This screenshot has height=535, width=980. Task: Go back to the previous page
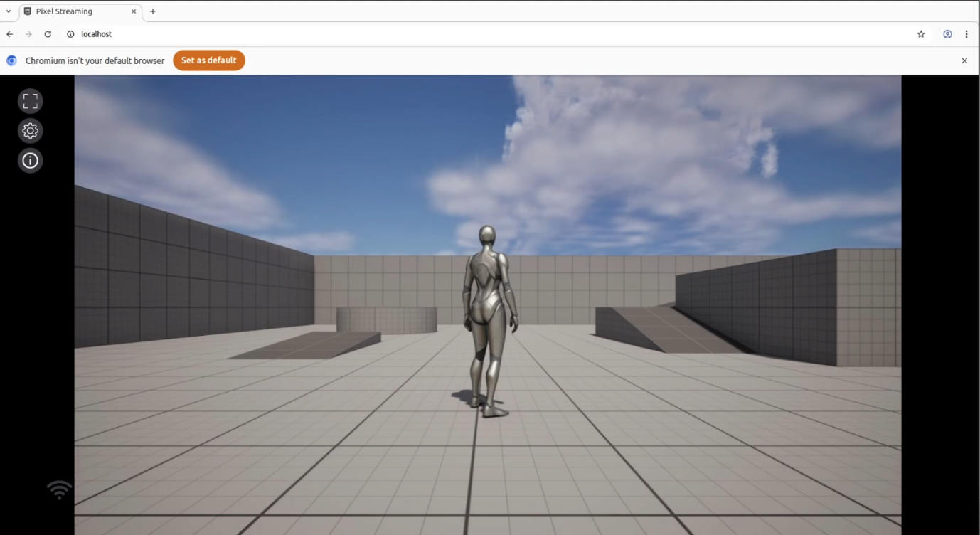pos(10,34)
